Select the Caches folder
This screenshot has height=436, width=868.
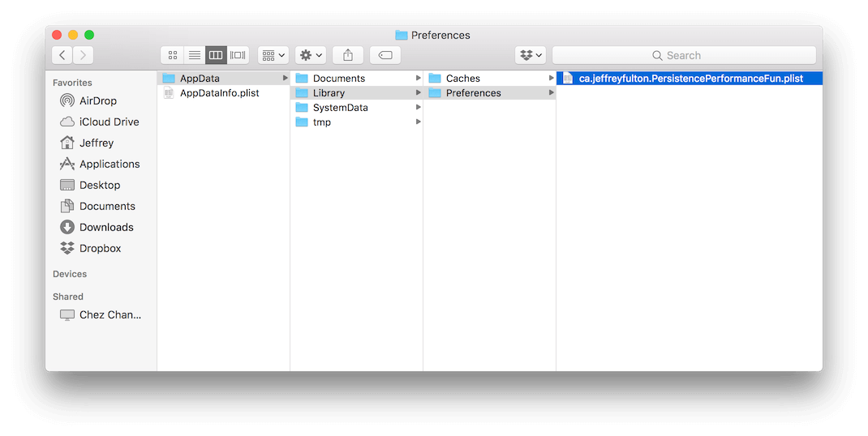(x=489, y=78)
